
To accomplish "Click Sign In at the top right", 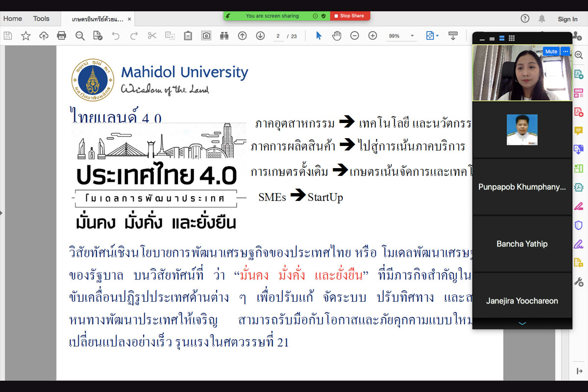I will click(567, 19).
